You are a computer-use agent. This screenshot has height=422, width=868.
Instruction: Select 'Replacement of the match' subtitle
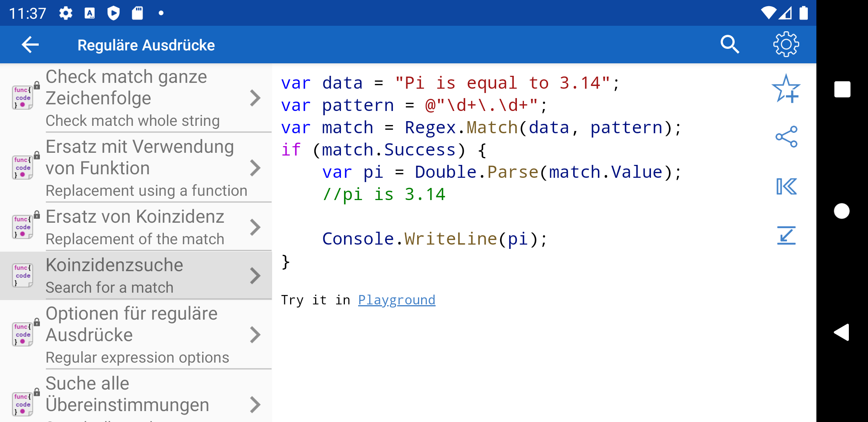[x=135, y=239]
